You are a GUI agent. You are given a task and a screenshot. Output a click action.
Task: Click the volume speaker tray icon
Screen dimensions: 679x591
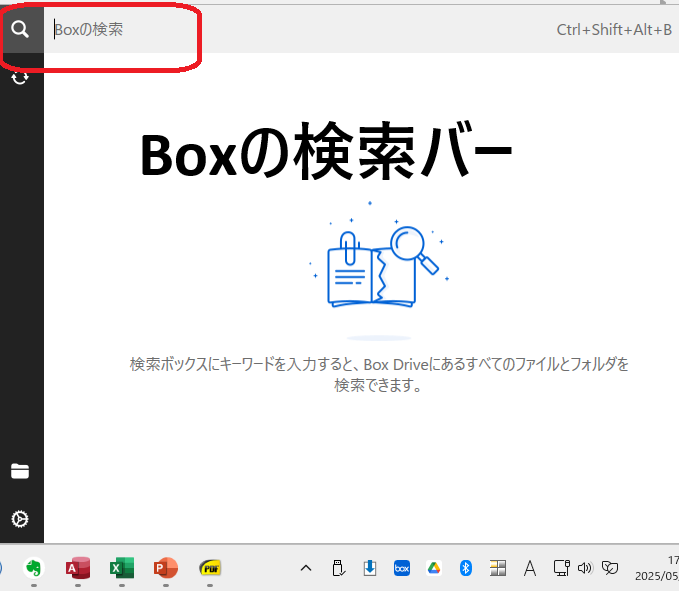[585, 568]
